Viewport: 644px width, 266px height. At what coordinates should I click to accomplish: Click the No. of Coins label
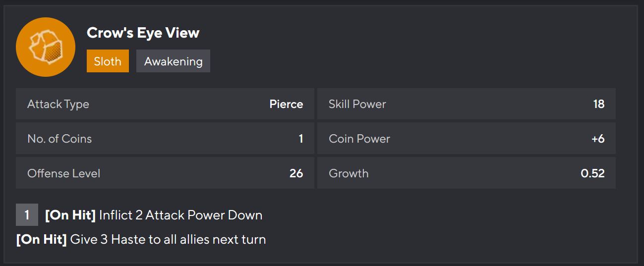59,139
